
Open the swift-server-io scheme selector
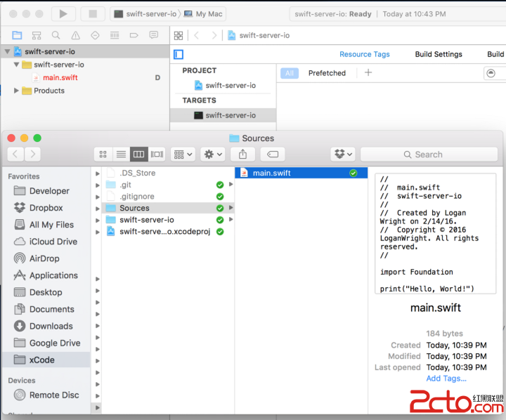tap(146, 14)
